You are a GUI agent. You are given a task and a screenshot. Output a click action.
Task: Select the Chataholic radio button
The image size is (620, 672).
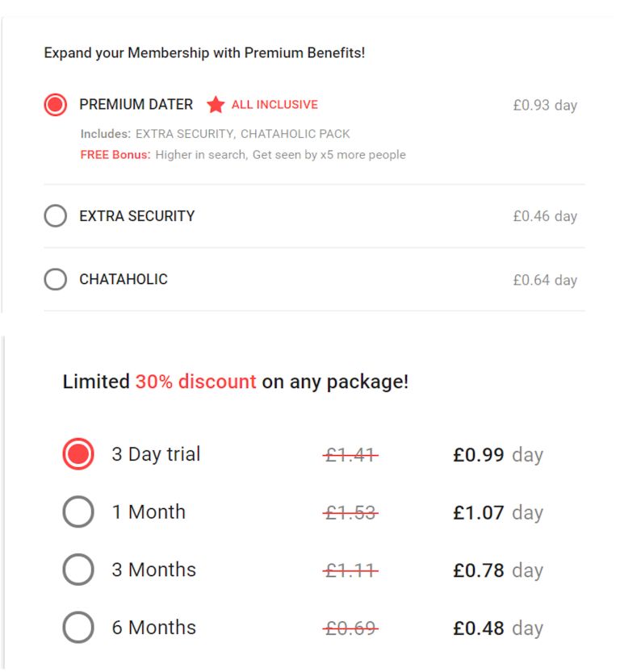click(56, 280)
